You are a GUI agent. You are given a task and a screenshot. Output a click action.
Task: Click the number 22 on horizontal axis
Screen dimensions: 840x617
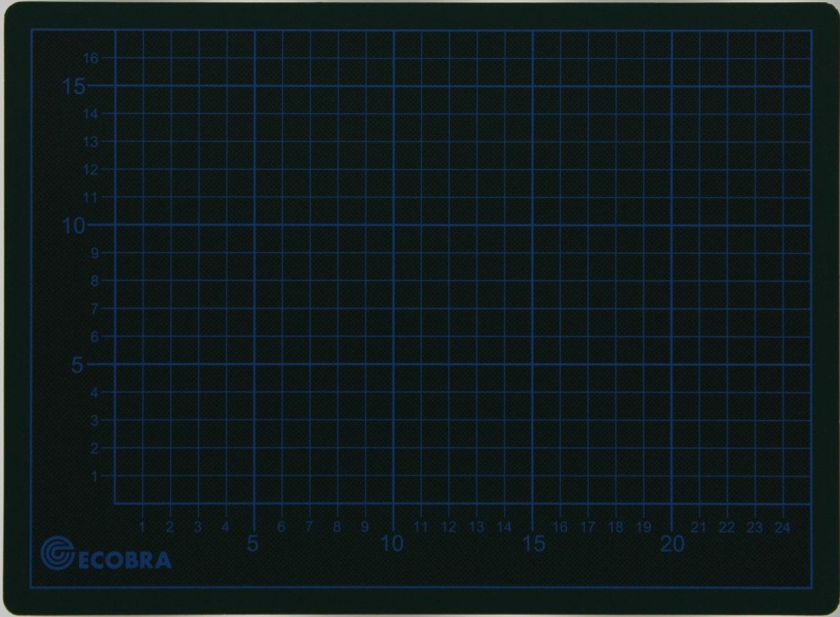(x=727, y=527)
